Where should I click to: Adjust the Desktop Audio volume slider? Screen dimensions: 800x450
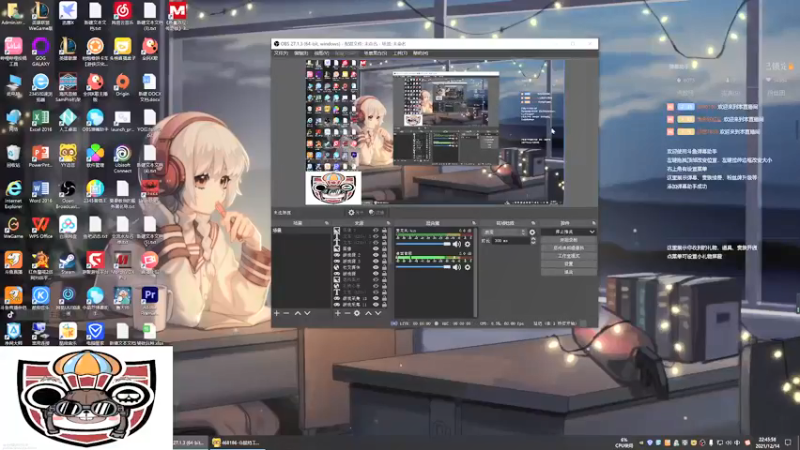423,267
